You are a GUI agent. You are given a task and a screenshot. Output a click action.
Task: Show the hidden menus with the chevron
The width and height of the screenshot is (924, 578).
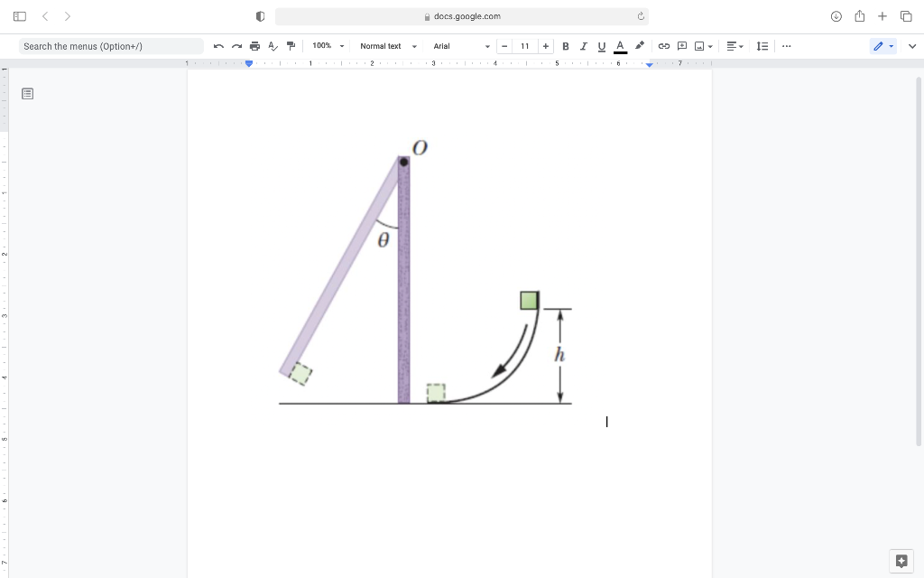click(912, 46)
